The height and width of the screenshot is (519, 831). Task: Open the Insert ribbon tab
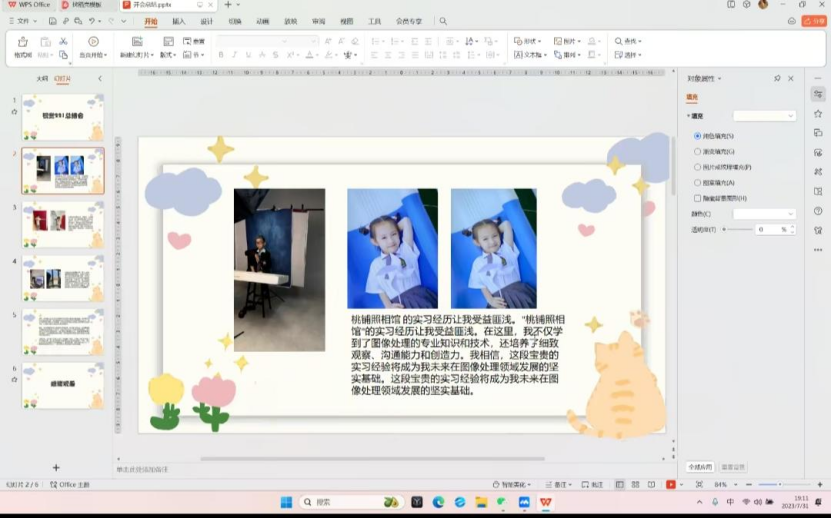tap(178, 20)
